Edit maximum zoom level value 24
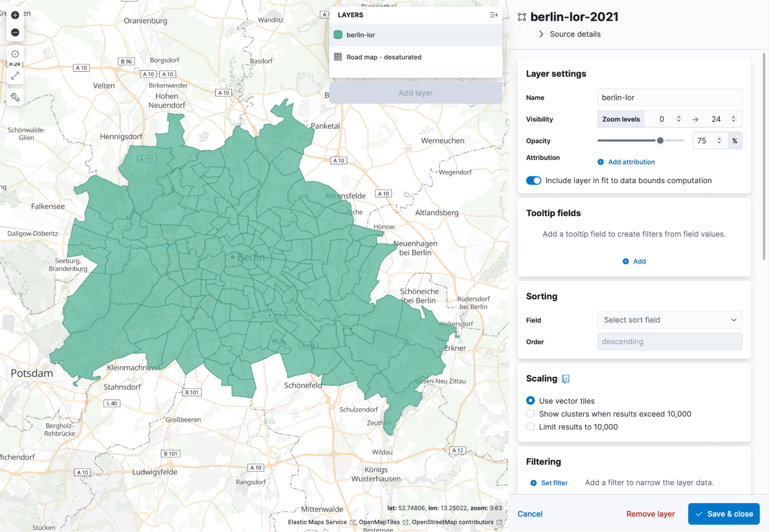 (x=716, y=119)
